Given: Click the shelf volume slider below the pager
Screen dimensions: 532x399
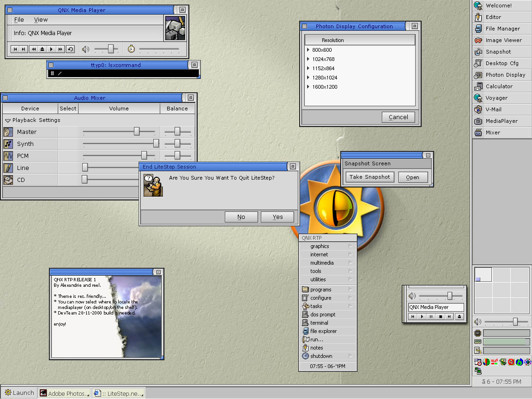Looking at the screenshot, I should point(506,321).
